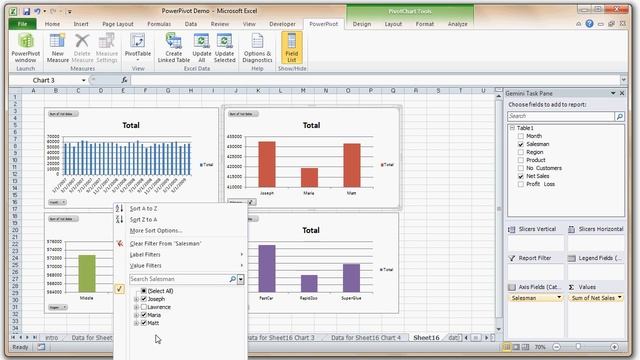Open the Name Box dropdown arrow
The width and height of the screenshot is (640, 360).
pos(84,80)
